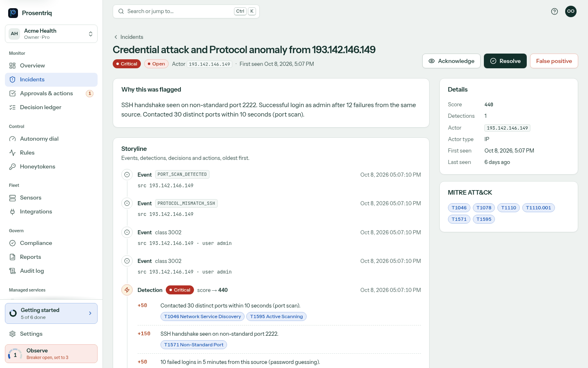The image size is (588, 368).
Task: Click the actor IP in Details panel
Action: pyautogui.click(x=507, y=128)
